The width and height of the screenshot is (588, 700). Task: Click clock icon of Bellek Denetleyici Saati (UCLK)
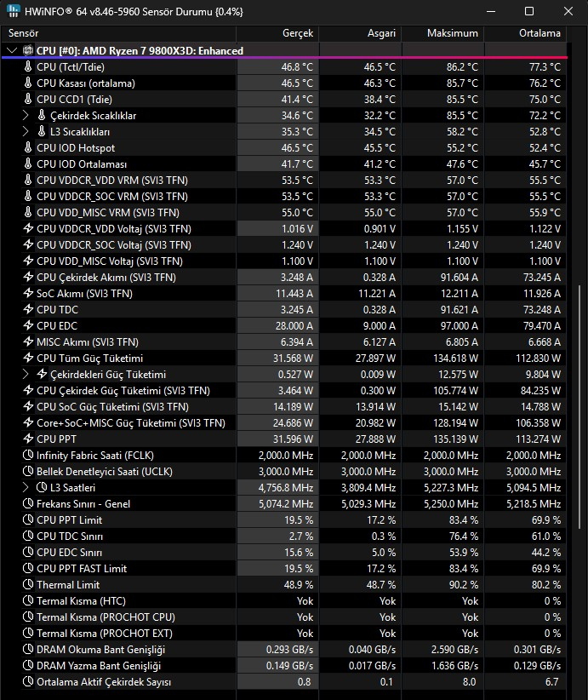coord(28,471)
